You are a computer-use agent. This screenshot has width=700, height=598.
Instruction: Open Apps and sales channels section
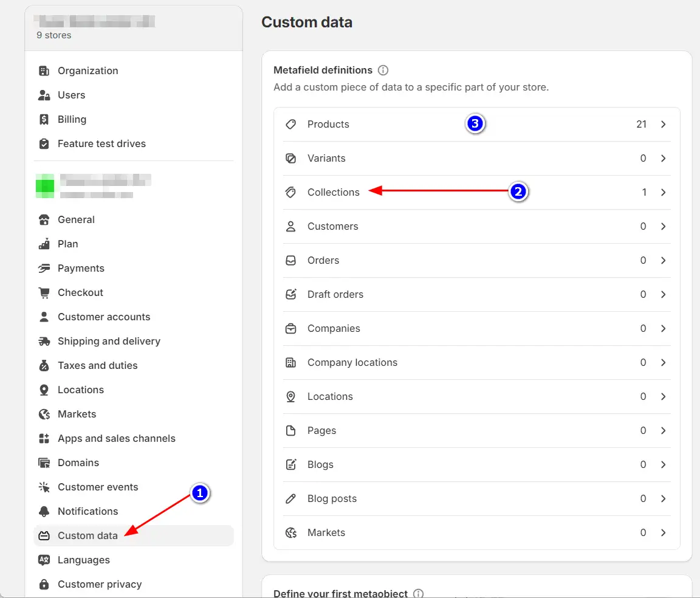click(x=116, y=438)
